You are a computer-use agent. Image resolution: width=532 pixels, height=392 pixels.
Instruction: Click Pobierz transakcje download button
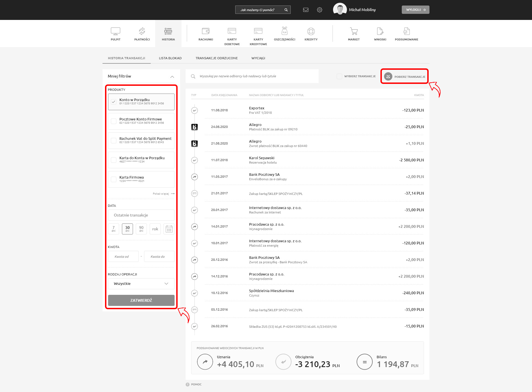pyautogui.click(x=405, y=76)
